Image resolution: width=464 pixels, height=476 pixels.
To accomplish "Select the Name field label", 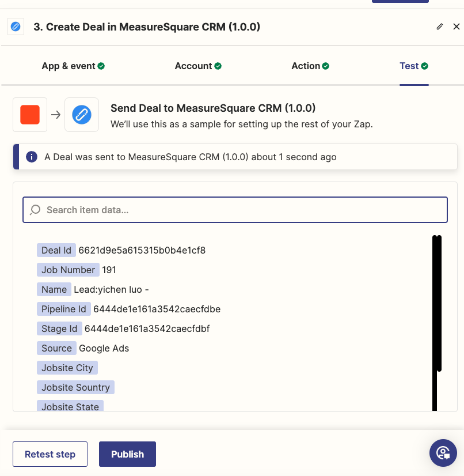I will click(54, 289).
